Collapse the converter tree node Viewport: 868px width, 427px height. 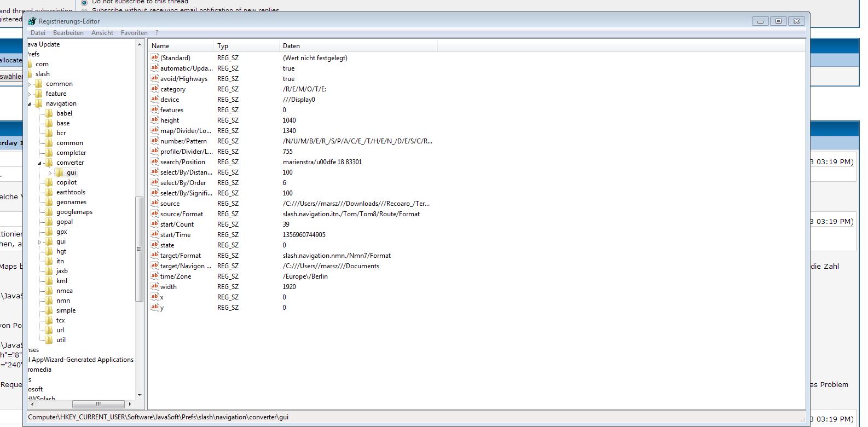(x=40, y=163)
